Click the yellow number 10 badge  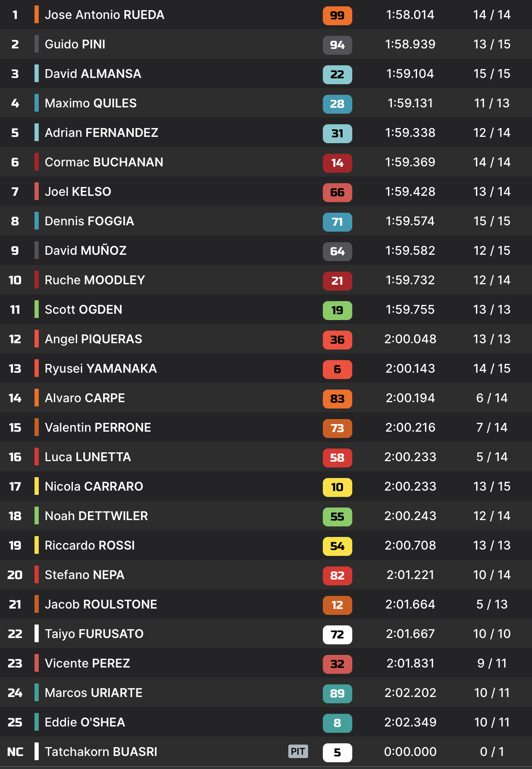click(337, 487)
